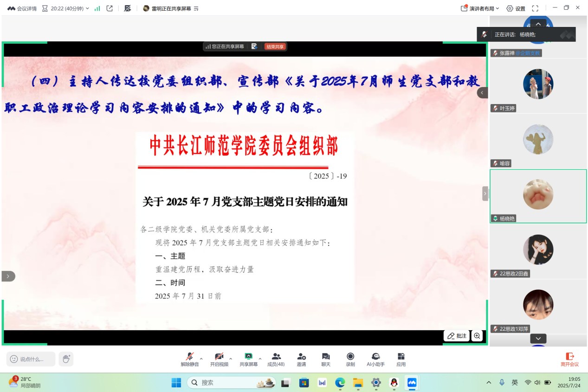Image resolution: width=588 pixels, height=392 pixels.
Task: Launch the AI小助手 assistant
Action: point(375,359)
